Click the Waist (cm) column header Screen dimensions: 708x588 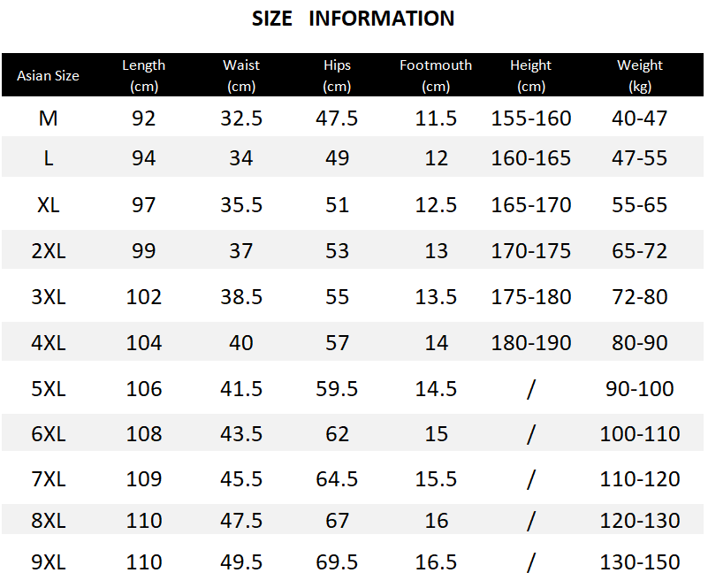(x=241, y=75)
